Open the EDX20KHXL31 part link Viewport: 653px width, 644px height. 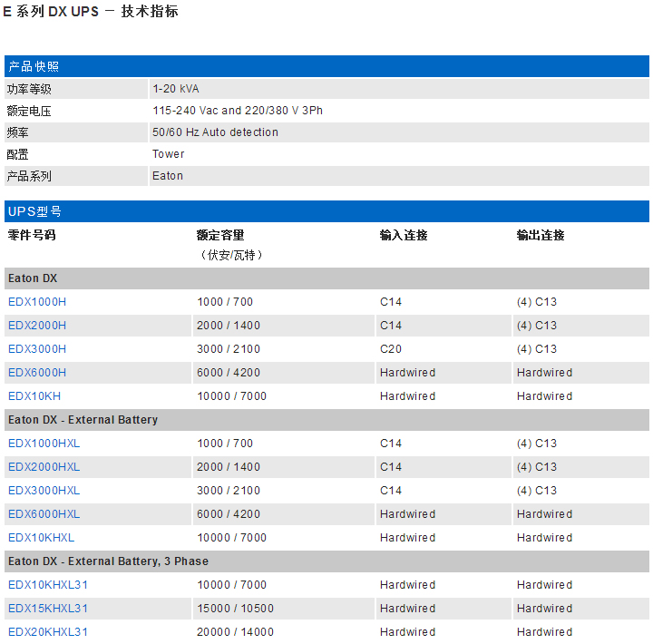pyautogui.click(x=48, y=632)
